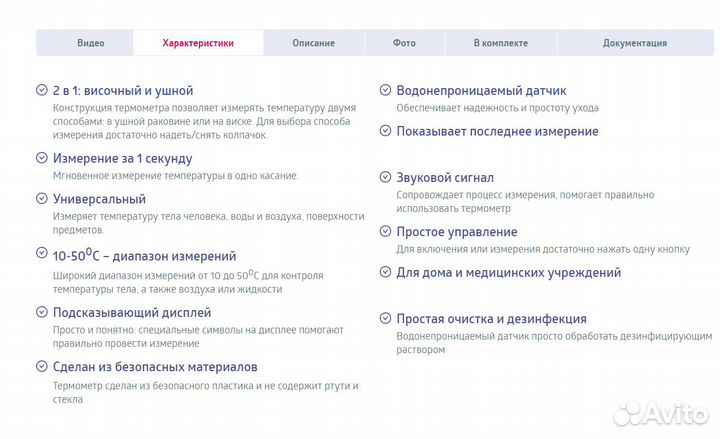Click checkmark icon next to "Измерение за 1 секунду"
720x439 pixels.
[41, 158]
